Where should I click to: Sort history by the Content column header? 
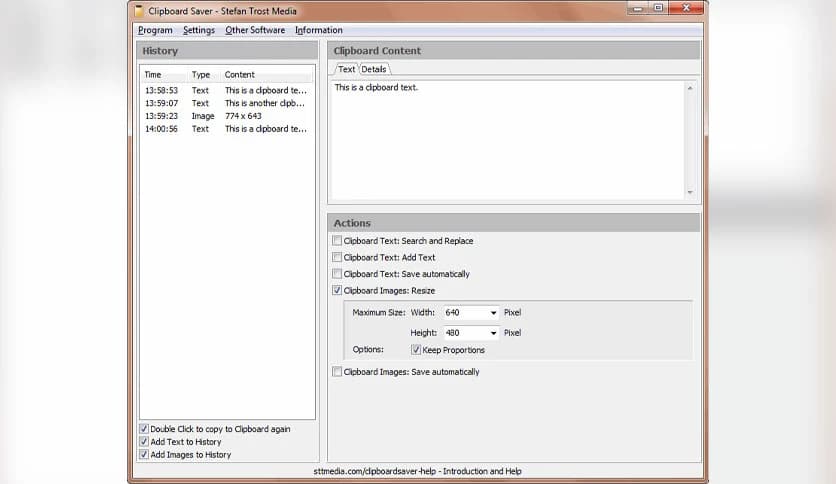(x=267, y=75)
